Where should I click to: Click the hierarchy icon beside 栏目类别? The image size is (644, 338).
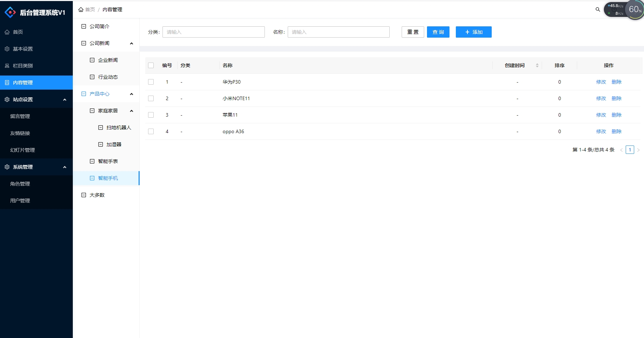tap(7, 66)
